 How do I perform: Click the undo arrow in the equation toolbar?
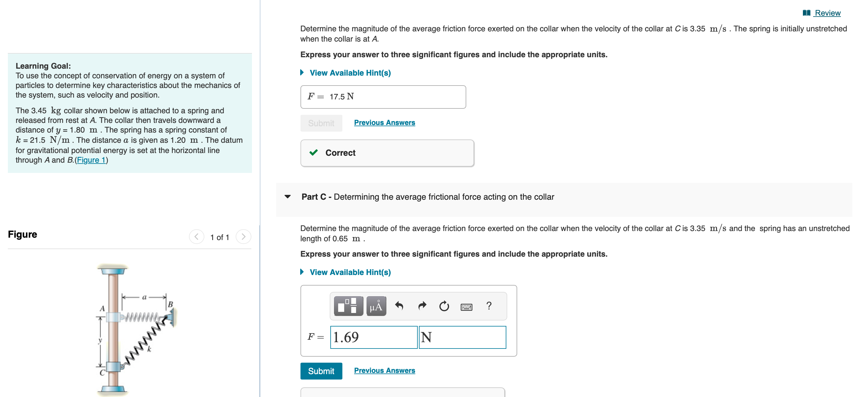(x=399, y=306)
